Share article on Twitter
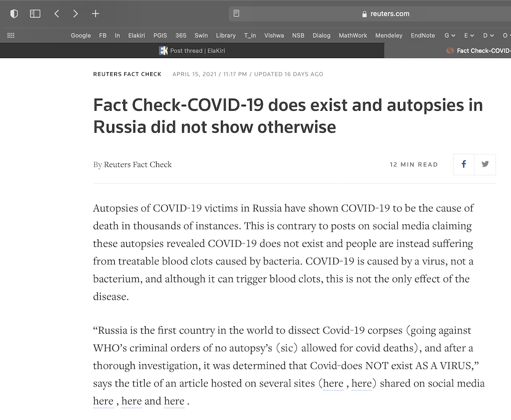The width and height of the screenshot is (511, 420). [x=485, y=164]
